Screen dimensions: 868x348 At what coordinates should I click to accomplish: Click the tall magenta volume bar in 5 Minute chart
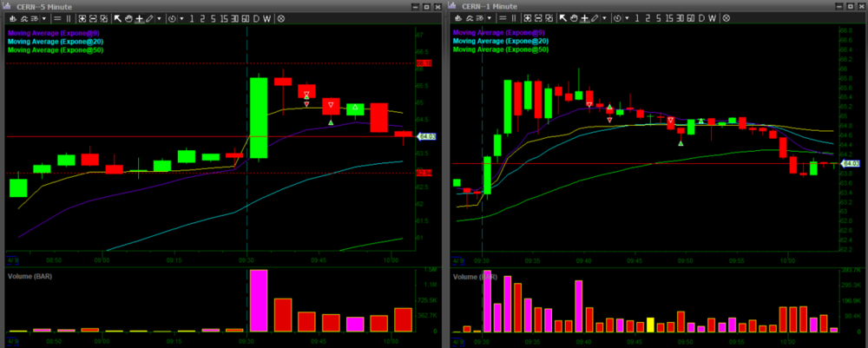(x=259, y=300)
